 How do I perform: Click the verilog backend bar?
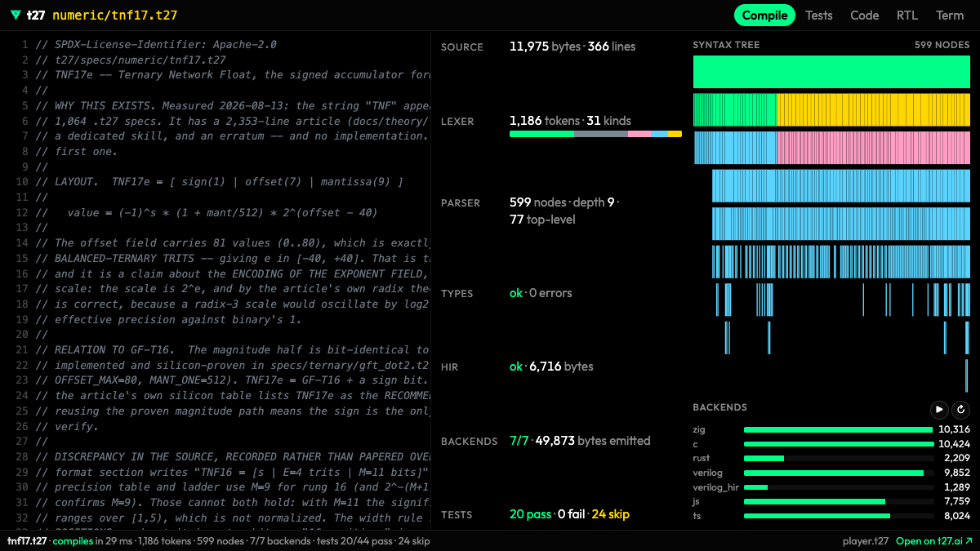click(838, 473)
